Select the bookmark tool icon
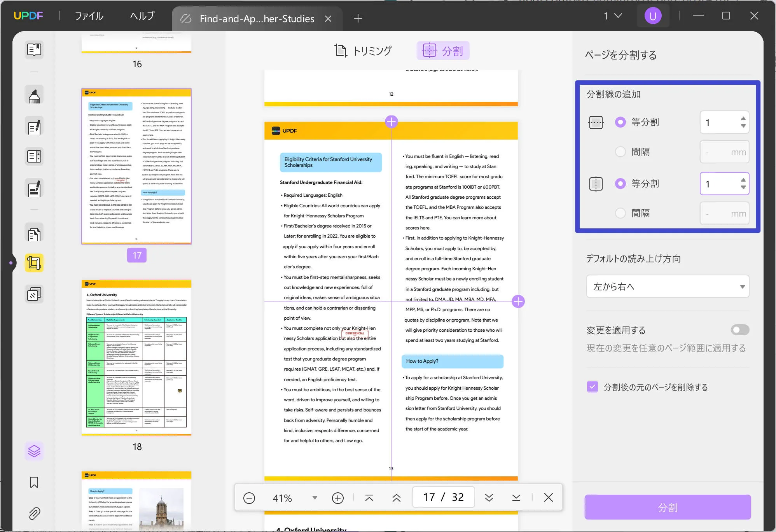Viewport: 776px width, 532px height. tap(33, 483)
